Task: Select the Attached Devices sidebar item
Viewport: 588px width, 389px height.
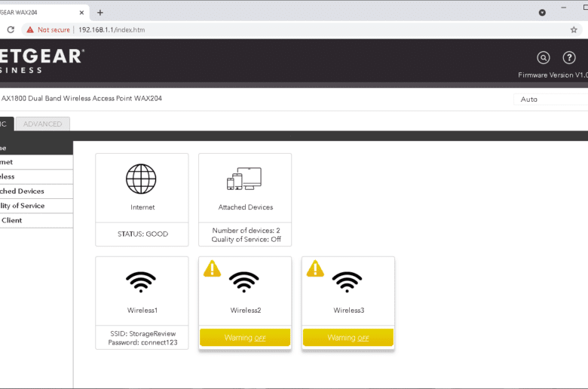Action: tap(36, 191)
